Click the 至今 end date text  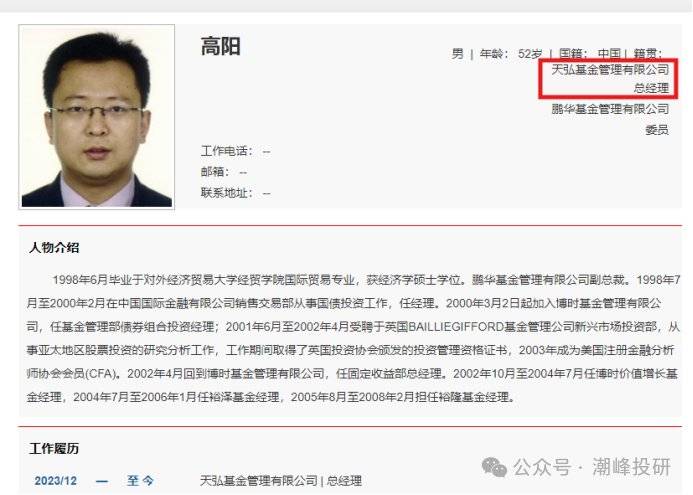140,480
